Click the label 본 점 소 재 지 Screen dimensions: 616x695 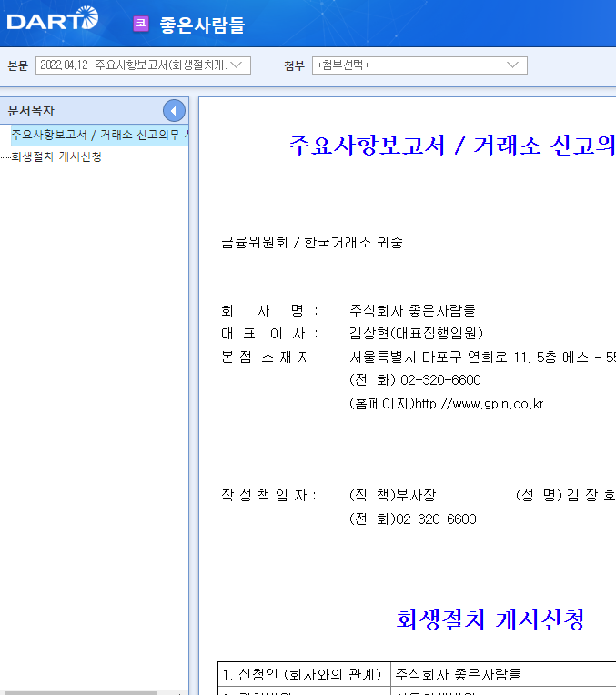tap(270, 358)
